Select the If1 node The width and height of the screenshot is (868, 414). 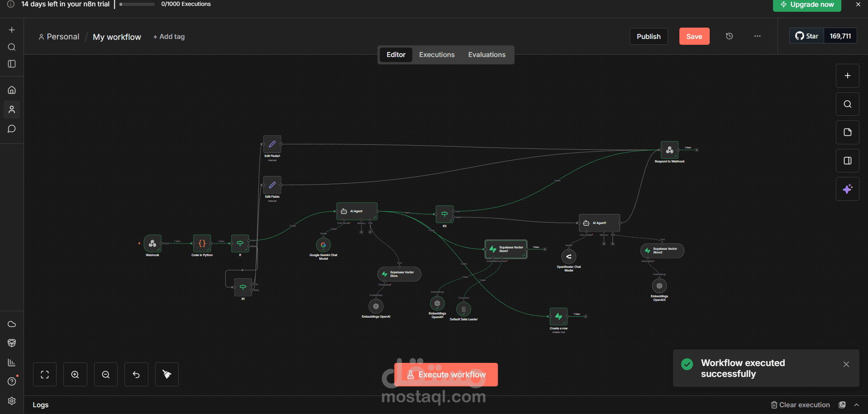(x=243, y=287)
